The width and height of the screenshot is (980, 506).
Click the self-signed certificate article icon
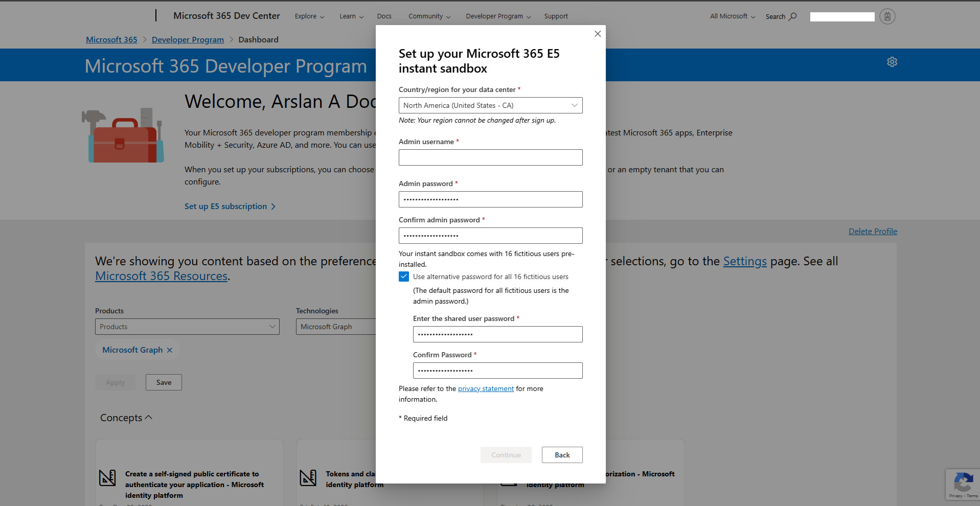tap(107, 477)
